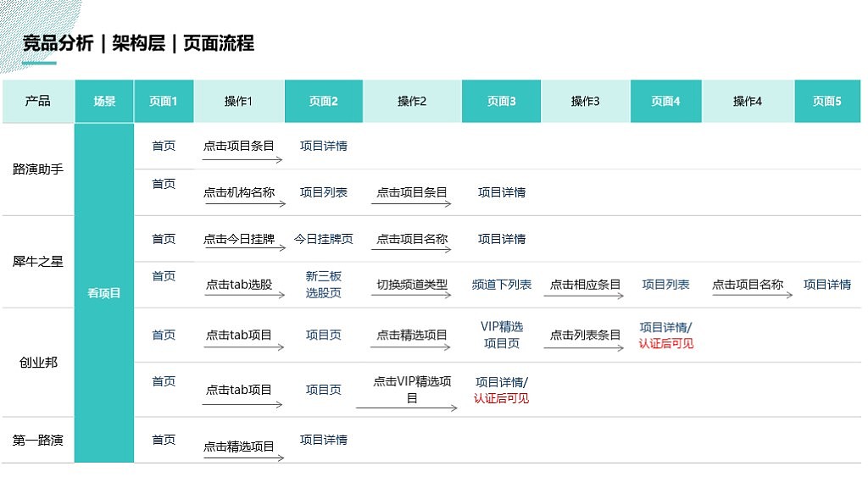The image size is (868, 488).
Task: Select the 切换频道类型 operation text
Action: pyautogui.click(x=412, y=285)
